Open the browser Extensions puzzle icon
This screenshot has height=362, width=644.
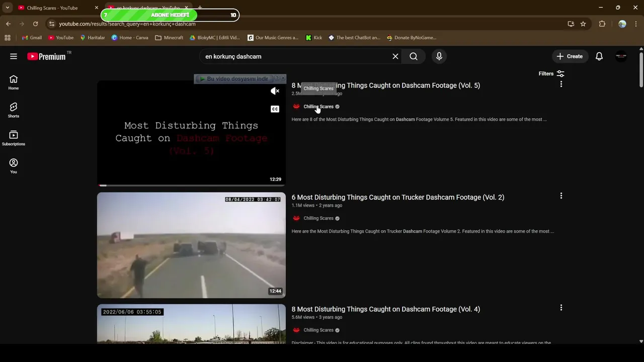tap(602, 24)
